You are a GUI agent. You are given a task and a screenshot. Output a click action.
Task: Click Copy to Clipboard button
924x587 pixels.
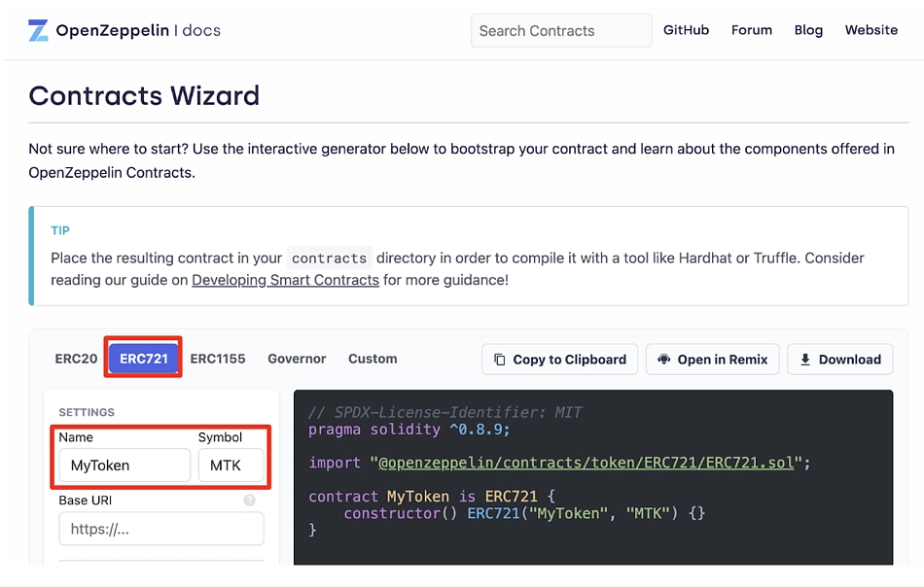click(560, 360)
